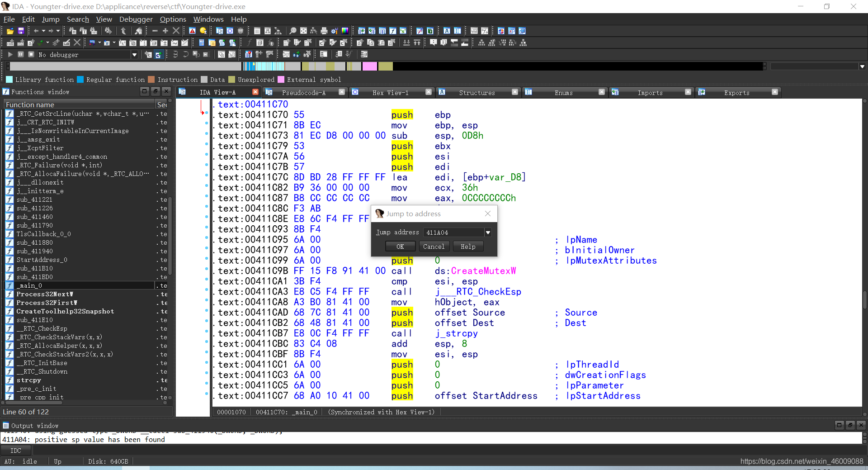Close the Functions window panel
Screen dimensions: 868x470
[x=166, y=91]
